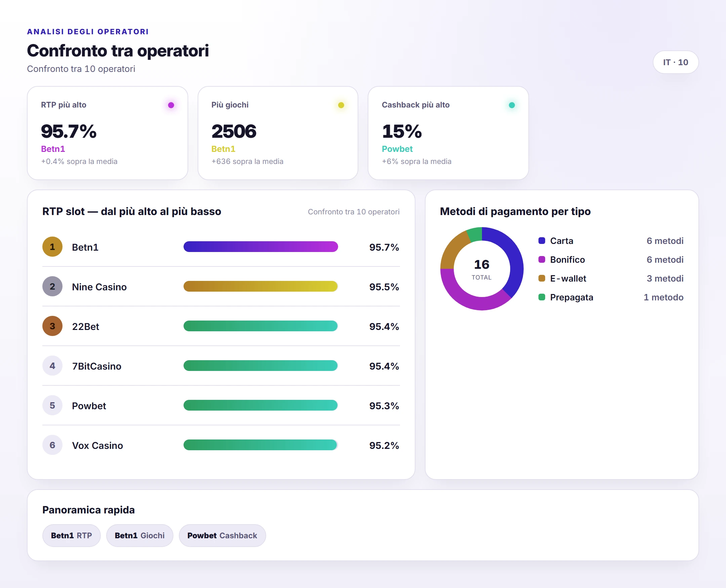Click the purple Betn1 name under 95.7%
This screenshot has width=726, height=588.
53,149
